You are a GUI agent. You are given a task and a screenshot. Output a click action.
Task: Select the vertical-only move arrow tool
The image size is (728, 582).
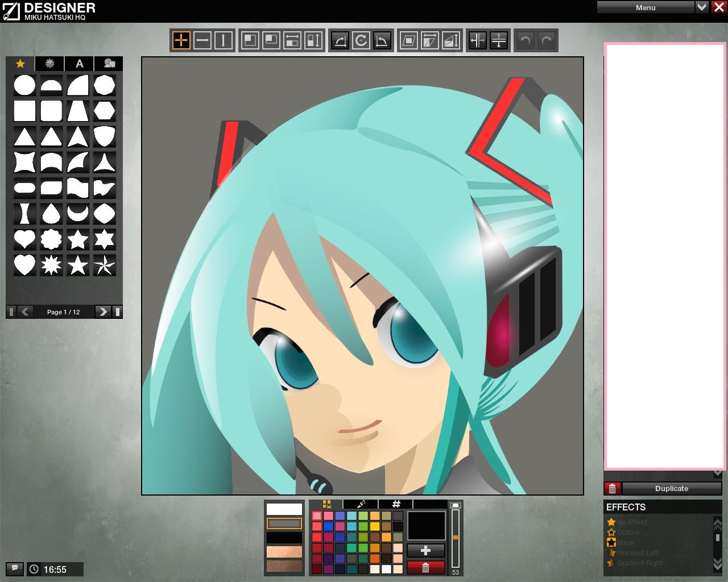[223, 40]
